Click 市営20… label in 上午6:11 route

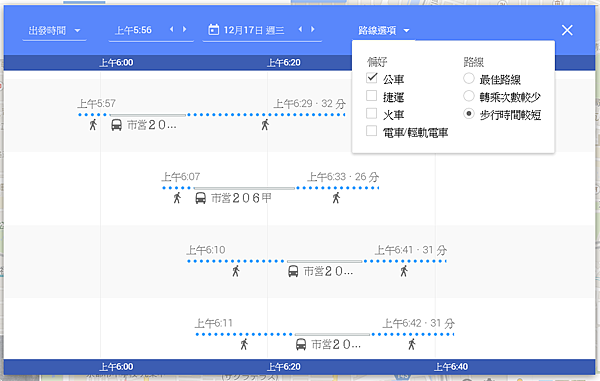click(336, 345)
